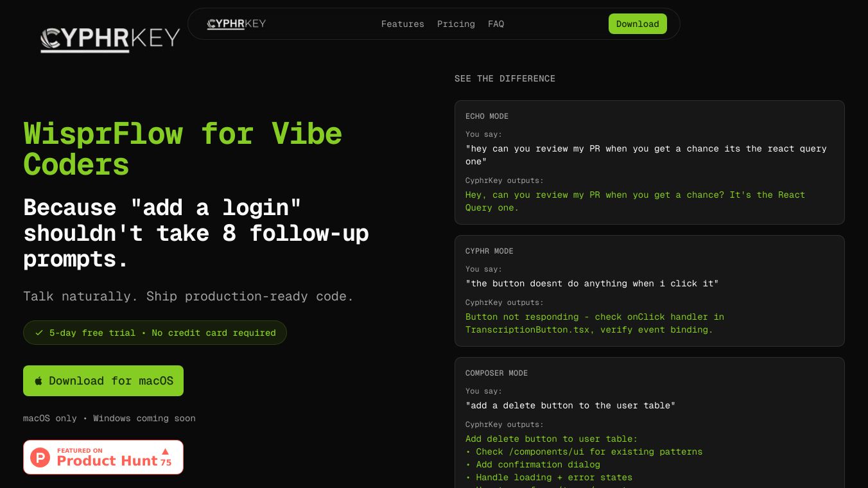This screenshot has width=868, height=488.
Task: Click the Apple logo icon on the macOS button
Action: pyautogui.click(x=39, y=381)
